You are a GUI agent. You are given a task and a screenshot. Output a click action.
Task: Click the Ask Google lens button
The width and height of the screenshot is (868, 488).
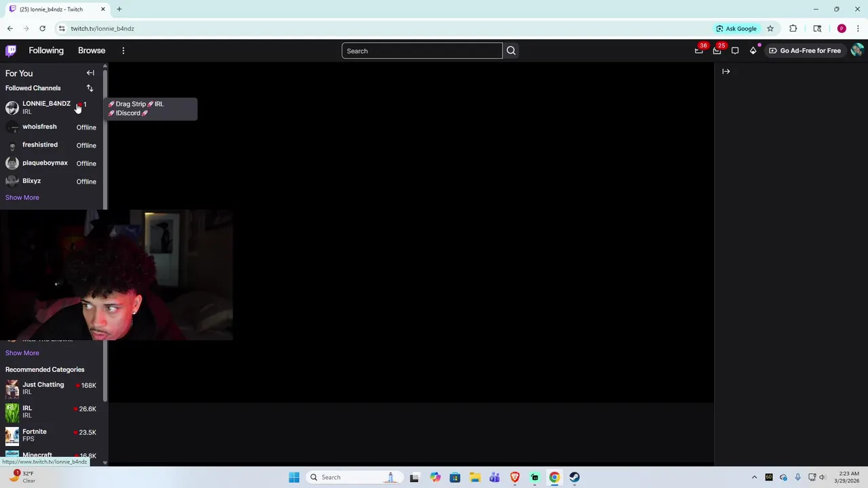[736, 28]
